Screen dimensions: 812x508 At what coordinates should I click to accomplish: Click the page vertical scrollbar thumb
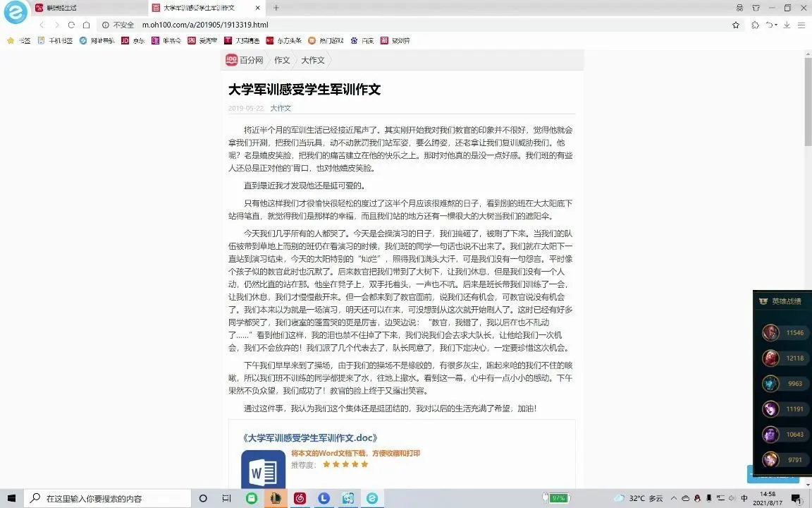[808, 101]
